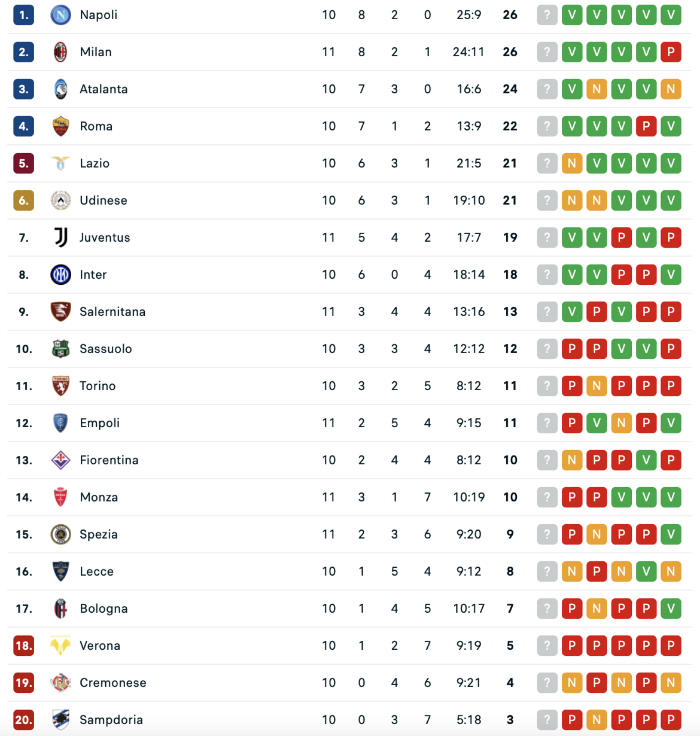Click the Verona club crest icon
Screen dimensions: 700x736
coord(60,646)
